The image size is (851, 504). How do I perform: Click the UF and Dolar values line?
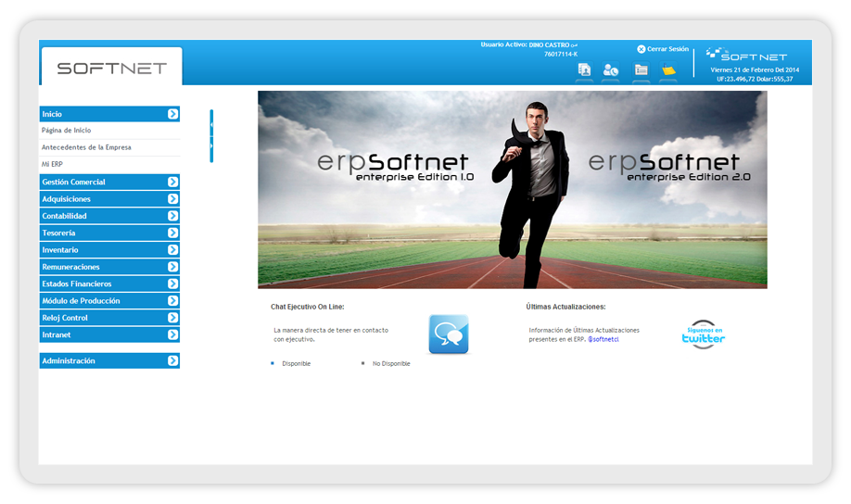(x=755, y=79)
